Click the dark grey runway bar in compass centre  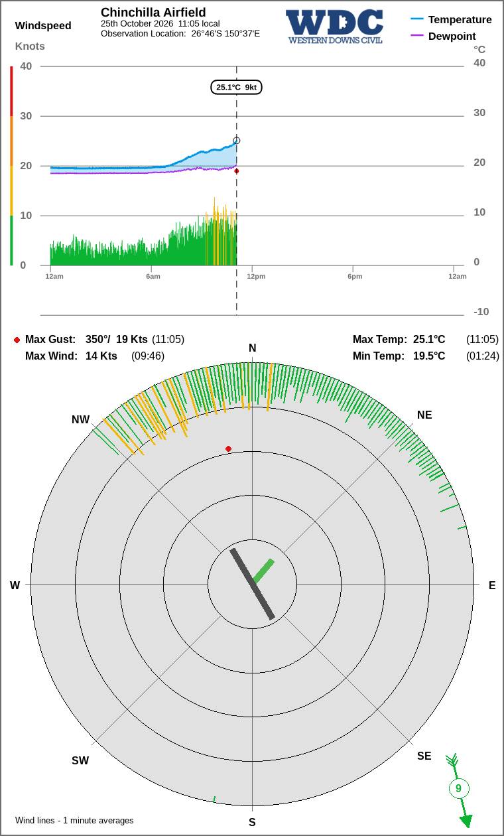252,584
